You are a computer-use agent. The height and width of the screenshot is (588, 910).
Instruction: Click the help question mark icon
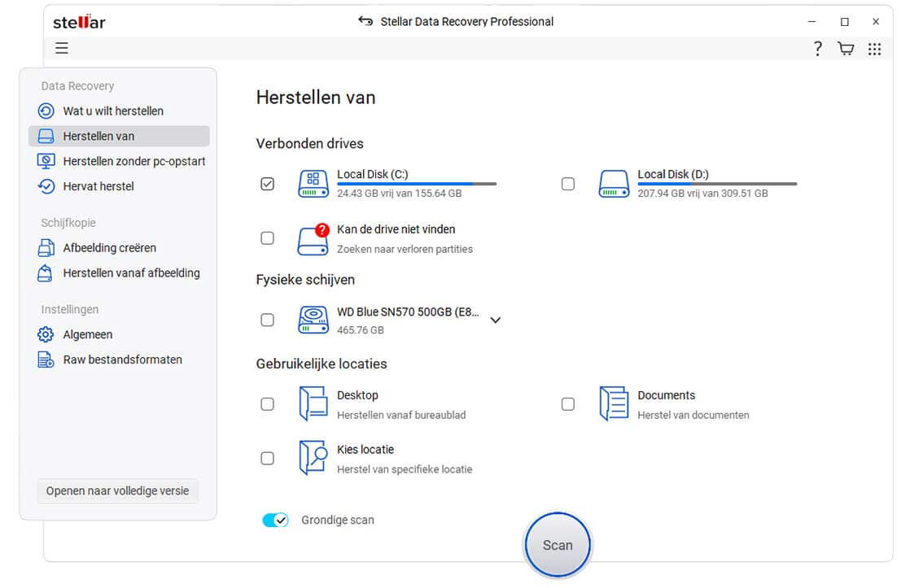(817, 49)
